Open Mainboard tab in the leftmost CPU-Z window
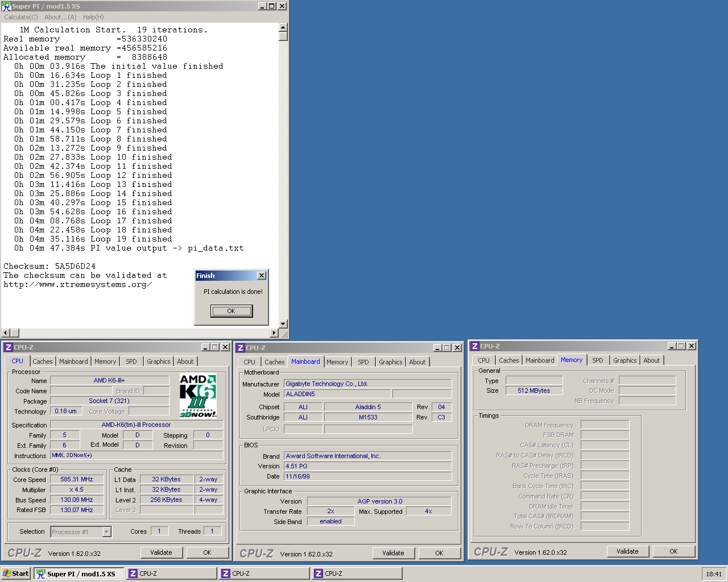The height and width of the screenshot is (582, 728). pyautogui.click(x=73, y=361)
